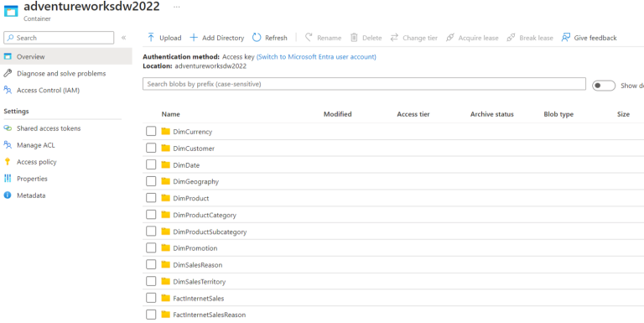Check the FactInternetSalesReason row checkbox
Screen dimensions: 644x323
(151, 315)
